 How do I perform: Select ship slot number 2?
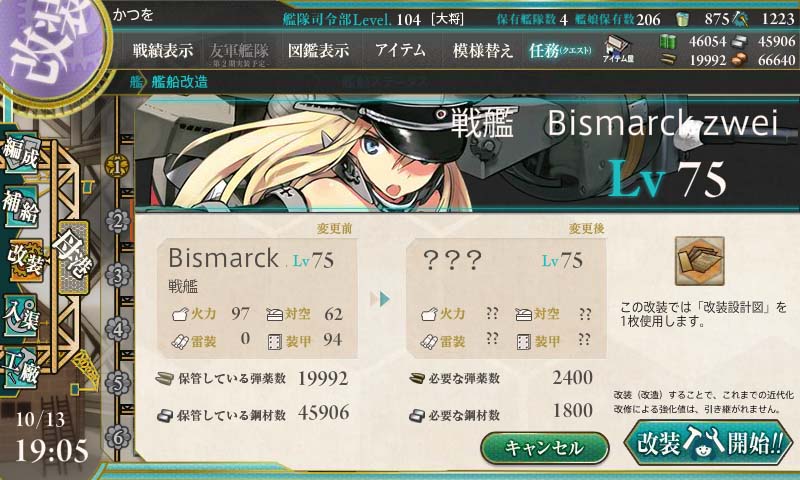[x=117, y=222]
